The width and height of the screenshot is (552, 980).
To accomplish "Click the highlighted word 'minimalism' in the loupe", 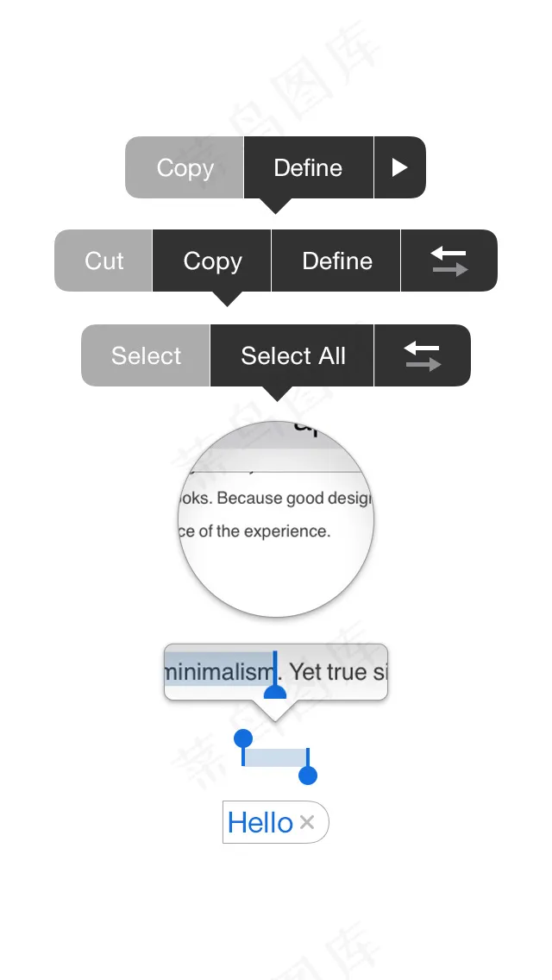I will pos(217,671).
